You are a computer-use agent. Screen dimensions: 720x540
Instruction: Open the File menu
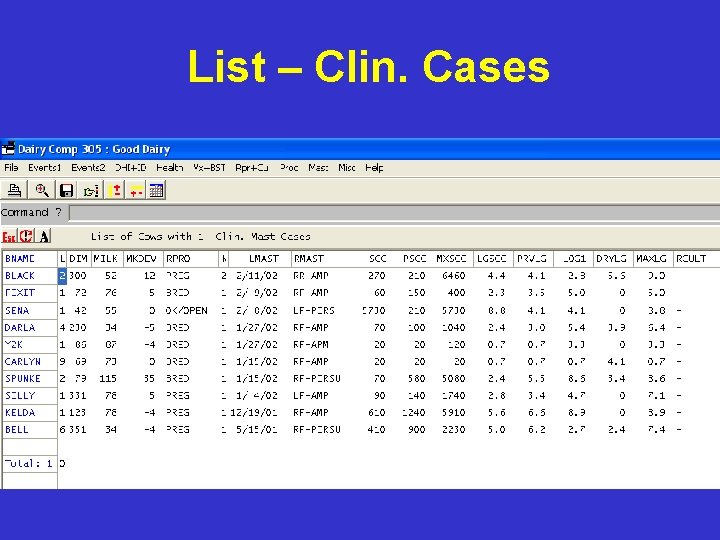tap(11, 168)
